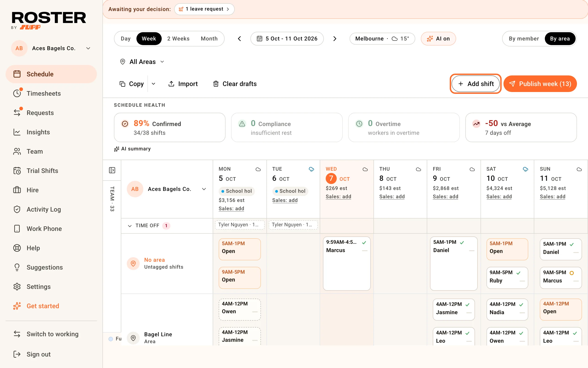The image size is (588, 368).
Task: Toggle the AI on button
Action: [x=438, y=39]
